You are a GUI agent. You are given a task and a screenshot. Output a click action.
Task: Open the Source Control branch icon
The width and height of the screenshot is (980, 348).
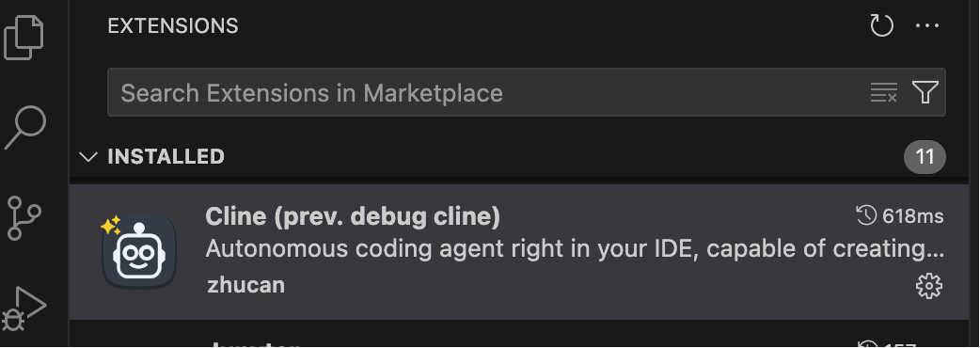coord(24,218)
